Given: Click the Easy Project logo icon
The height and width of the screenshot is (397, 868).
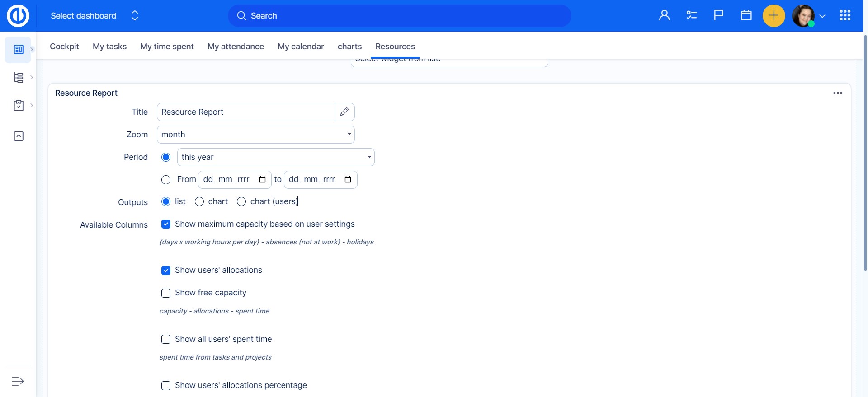Looking at the screenshot, I should pyautogui.click(x=18, y=16).
